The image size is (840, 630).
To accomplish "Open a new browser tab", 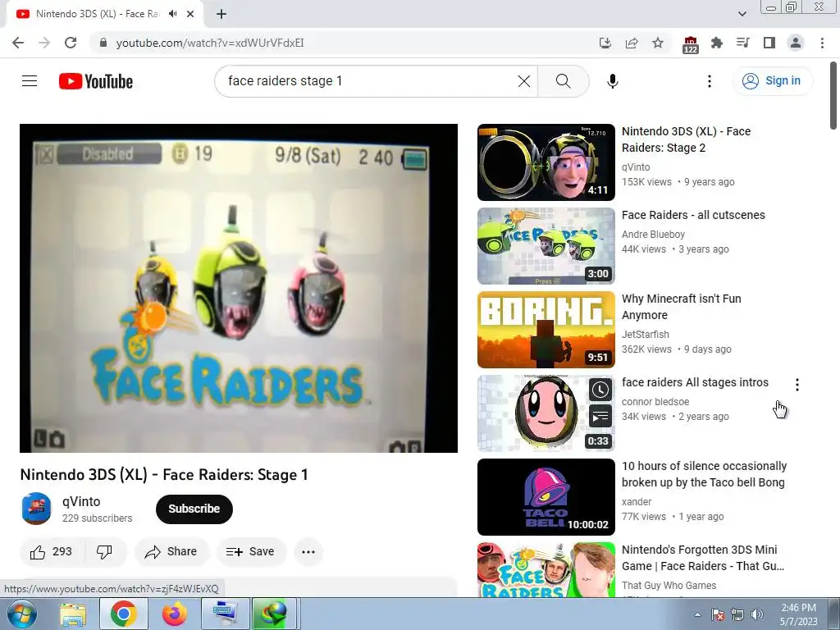I will point(221,14).
